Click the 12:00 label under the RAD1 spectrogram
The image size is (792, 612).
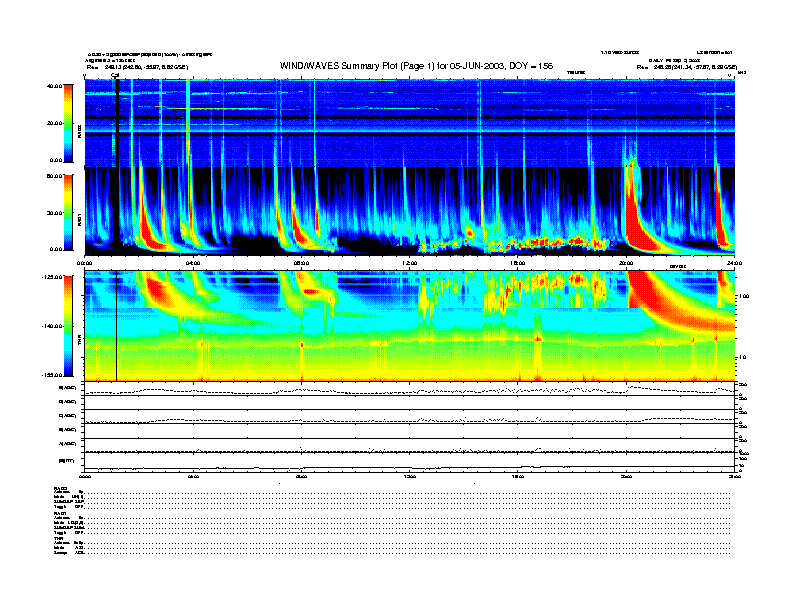[x=410, y=263]
